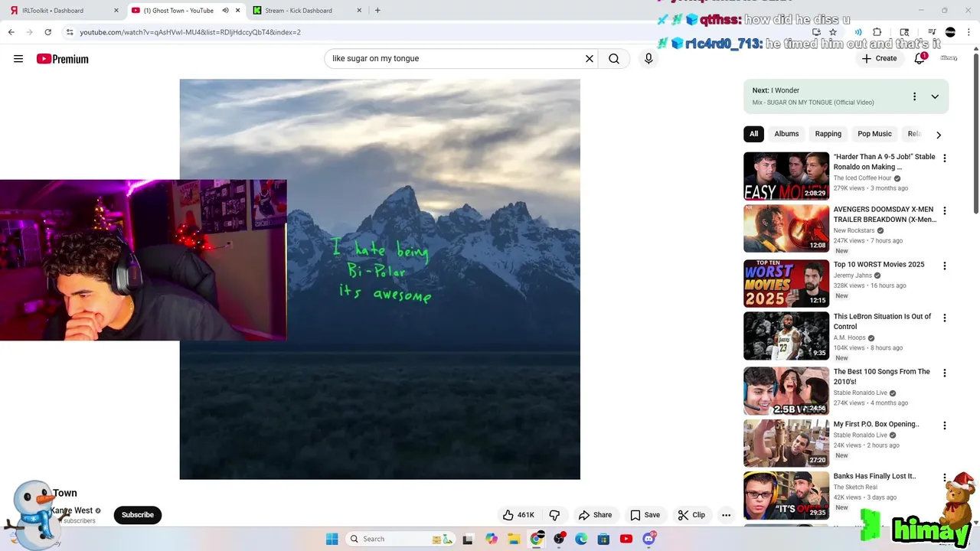
Task: Open Avengers Doomsday trailer breakdown thumbnail
Action: pyautogui.click(x=786, y=228)
